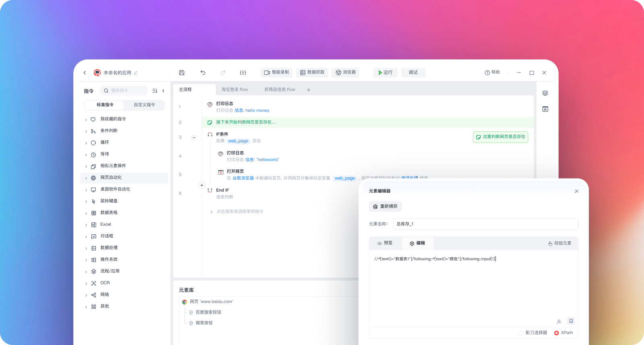Screen dimensions: 644x345
Task: Select the 影刀选择器 radio option
Action: (521, 333)
